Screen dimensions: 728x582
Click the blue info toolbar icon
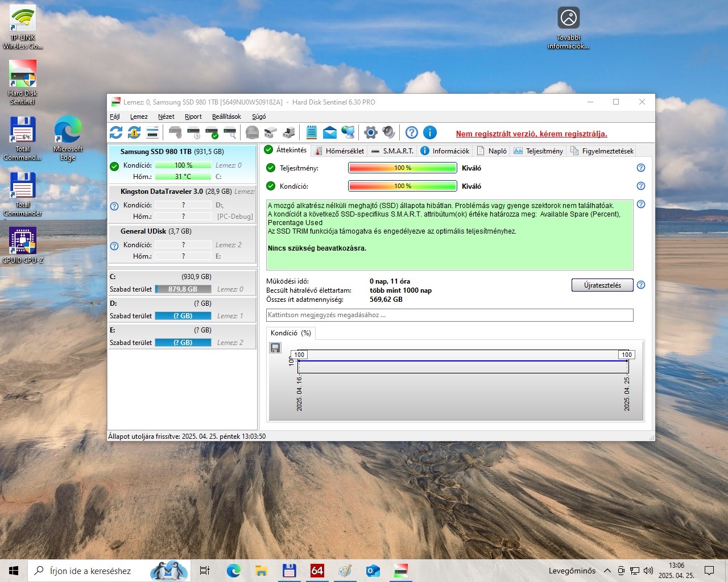coord(430,133)
